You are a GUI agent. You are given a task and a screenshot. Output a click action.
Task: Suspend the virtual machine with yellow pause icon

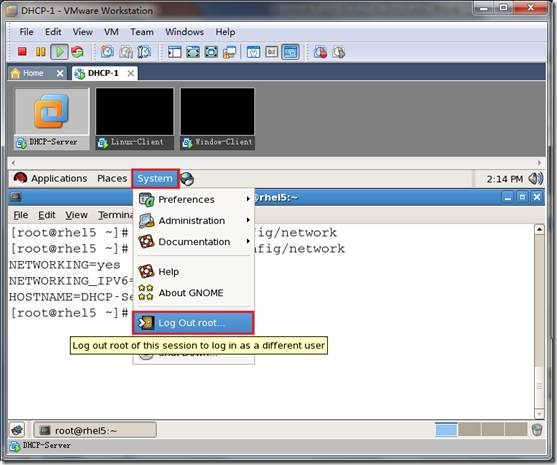[40, 52]
